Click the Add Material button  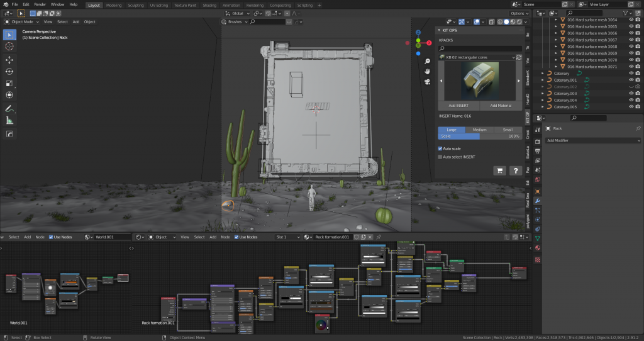pos(501,106)
